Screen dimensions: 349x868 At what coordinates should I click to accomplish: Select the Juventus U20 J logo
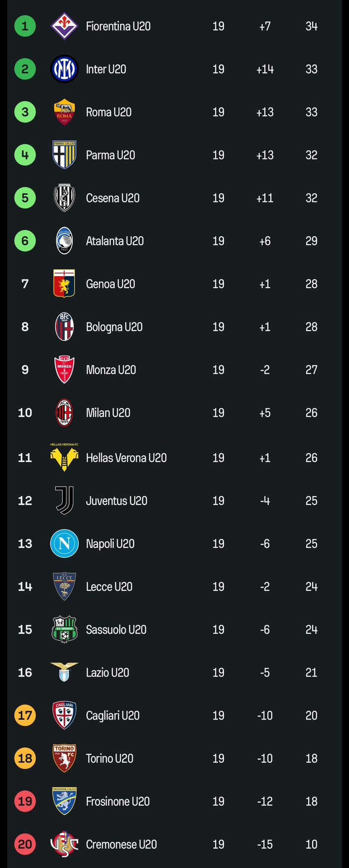pyautogui.click(x=64, y=501)
